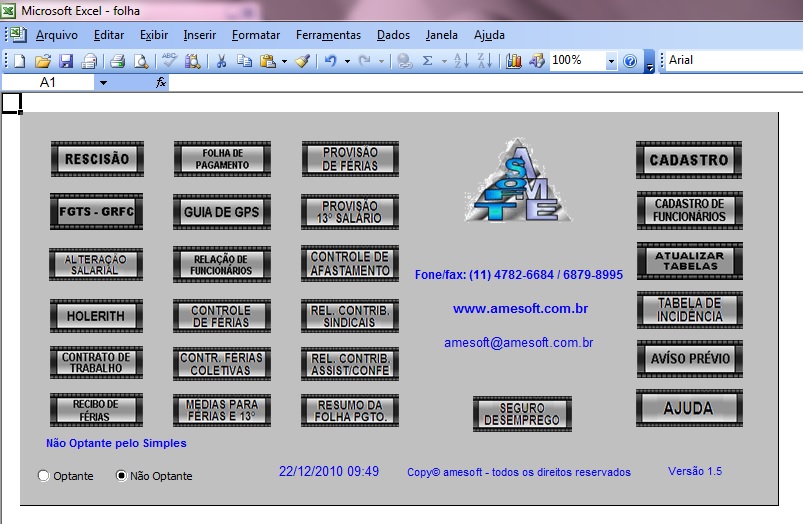Select the Optante radio button

point(43,476)
